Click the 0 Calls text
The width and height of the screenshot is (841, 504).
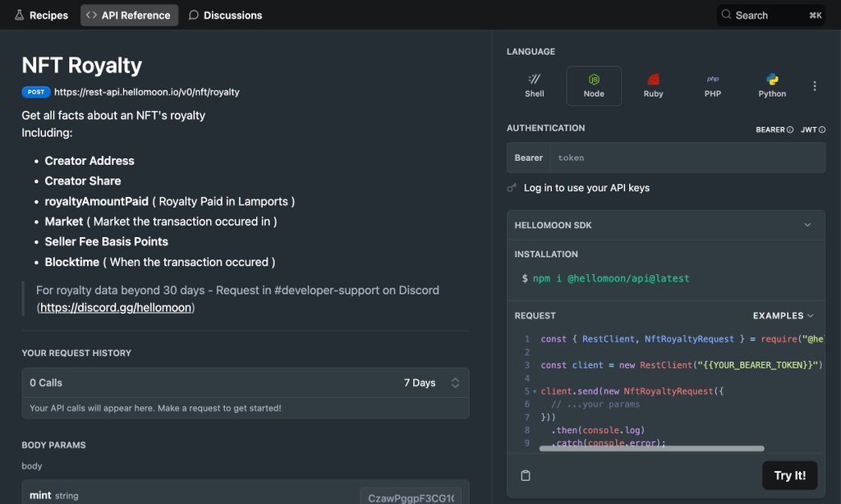[46, 383]
